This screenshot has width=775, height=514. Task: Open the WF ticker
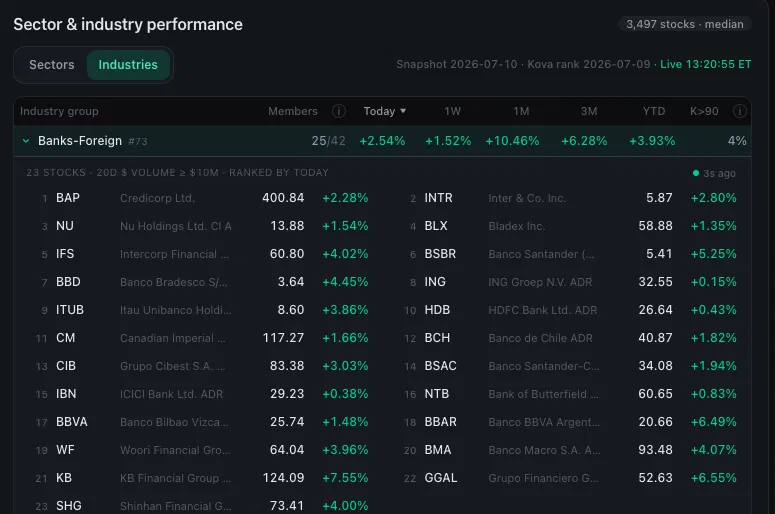click(x=65, y=450)
